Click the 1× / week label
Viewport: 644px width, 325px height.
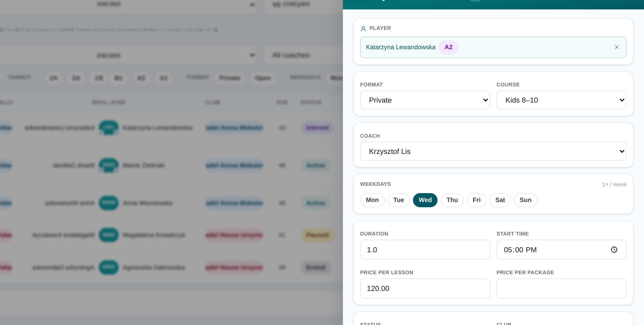pyautogui.click(x=614, y=184)
